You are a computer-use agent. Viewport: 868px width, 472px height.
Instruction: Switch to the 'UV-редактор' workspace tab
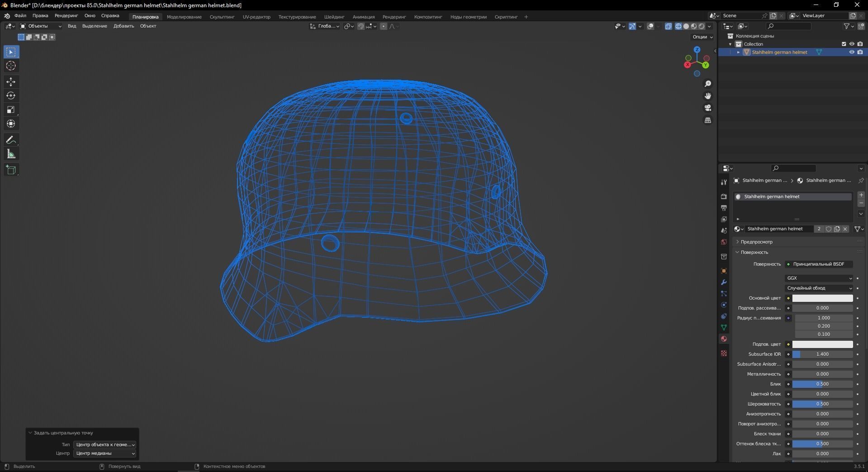pos(256,17)
